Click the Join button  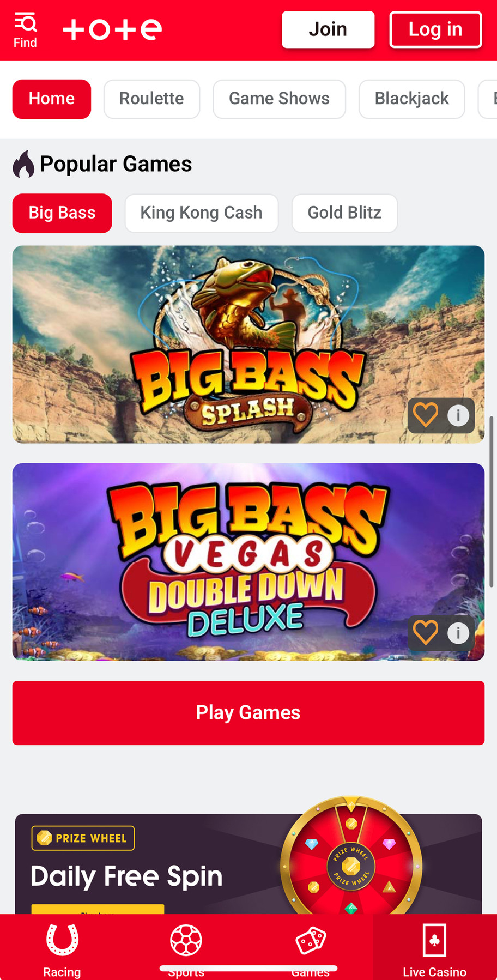328,29
